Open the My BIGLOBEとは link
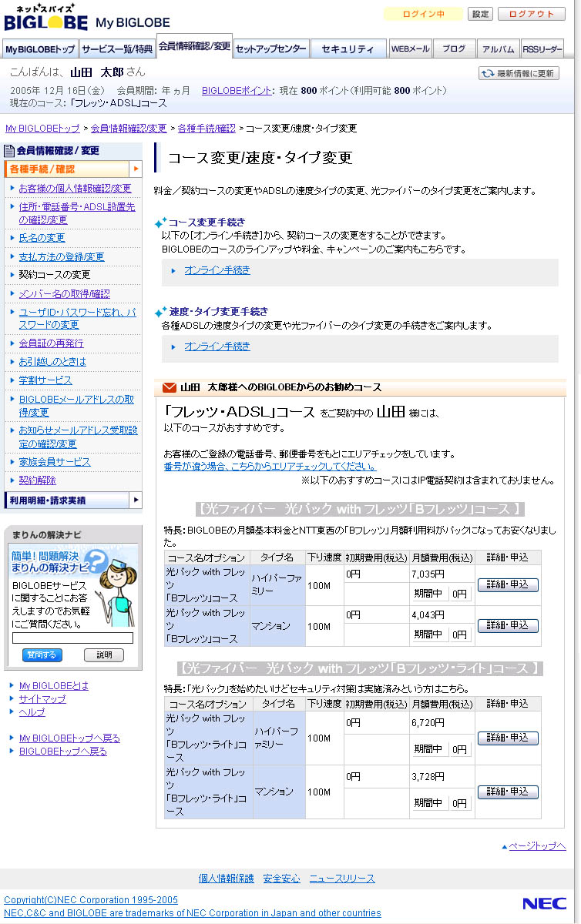 pyautogui.click(x=53, y=686)
